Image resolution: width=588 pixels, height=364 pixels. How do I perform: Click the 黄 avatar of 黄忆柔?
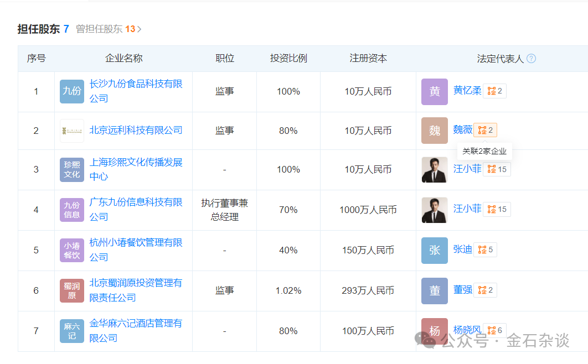pos(435,91)
